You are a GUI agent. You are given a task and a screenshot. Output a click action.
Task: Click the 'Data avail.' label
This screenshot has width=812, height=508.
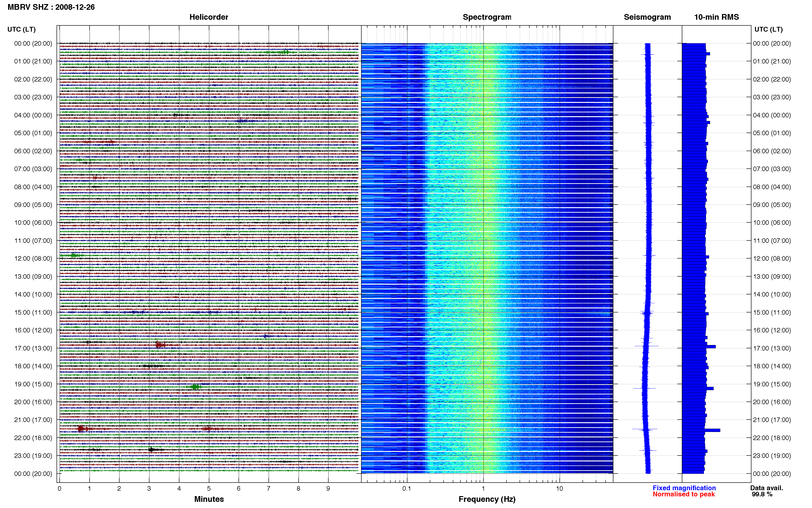point(766,488)
